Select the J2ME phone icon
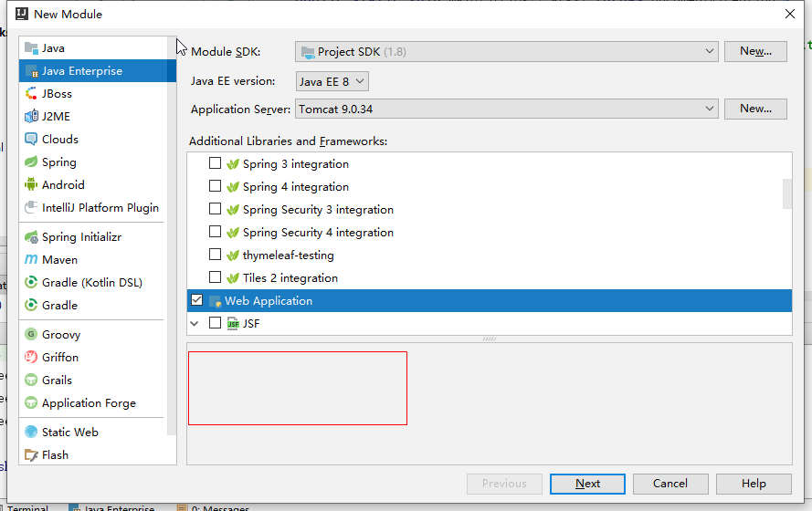 [31, 117]
